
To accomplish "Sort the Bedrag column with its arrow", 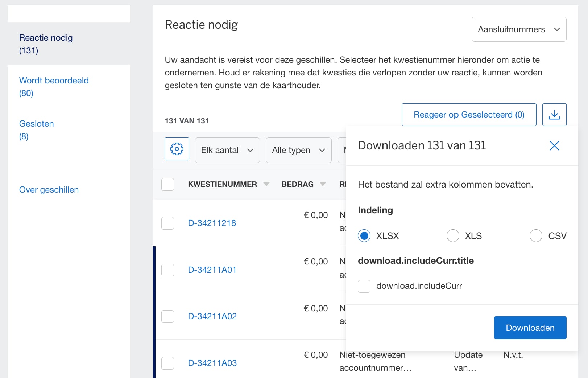I will 323,184.
